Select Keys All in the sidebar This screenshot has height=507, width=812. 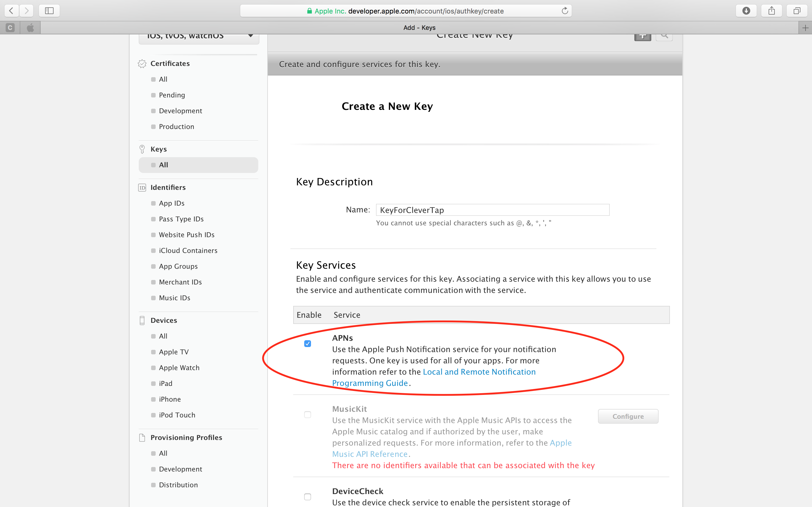[x=164, y=165]
